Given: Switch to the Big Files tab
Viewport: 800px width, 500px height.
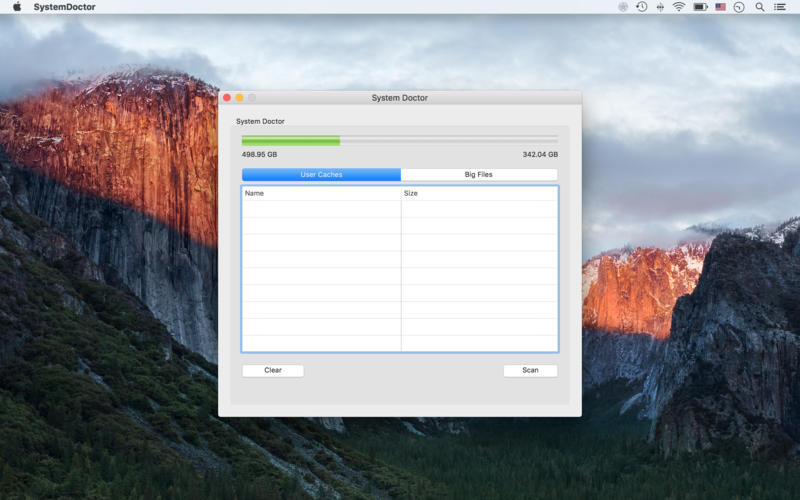Looking at the screenshot, I should click(479, 175).
